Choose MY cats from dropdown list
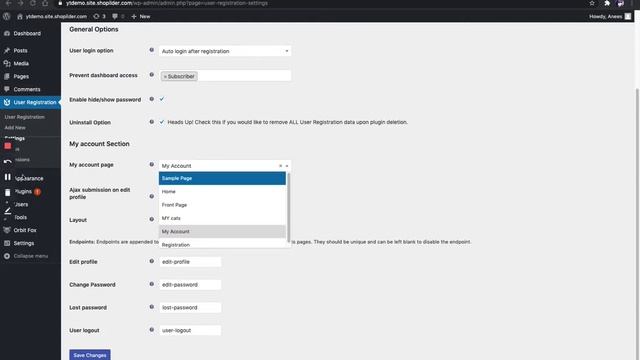The height and width of the screenshot is (360, 640). coord(222,218)
